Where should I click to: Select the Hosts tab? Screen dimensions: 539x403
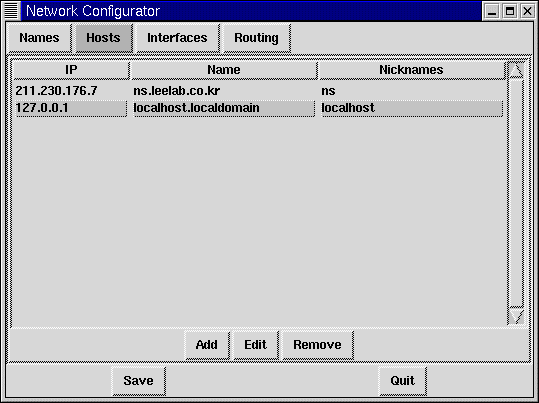click(103, 38)
